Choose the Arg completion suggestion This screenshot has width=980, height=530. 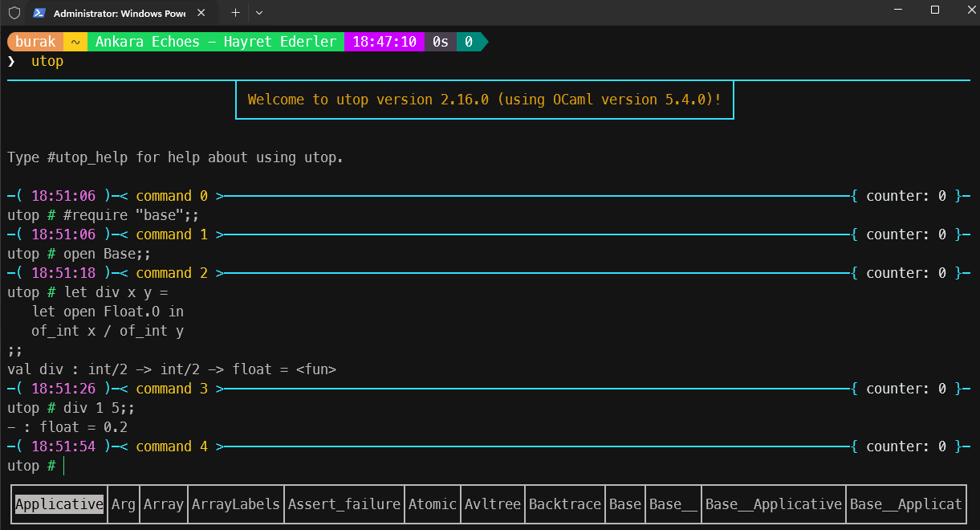(124, 504)
